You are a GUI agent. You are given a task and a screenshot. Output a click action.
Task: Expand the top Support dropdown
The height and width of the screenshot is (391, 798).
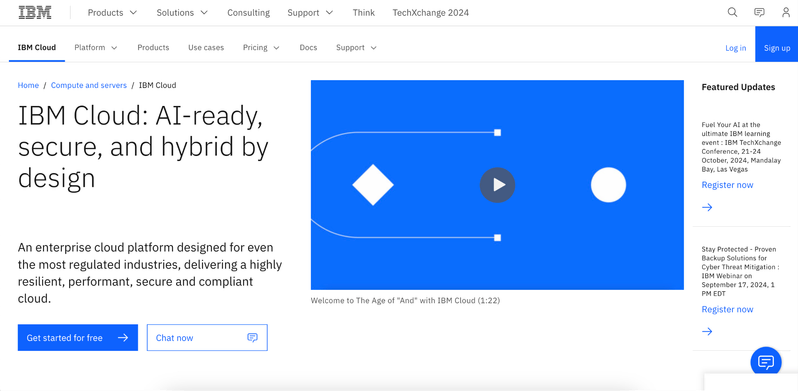310,13
